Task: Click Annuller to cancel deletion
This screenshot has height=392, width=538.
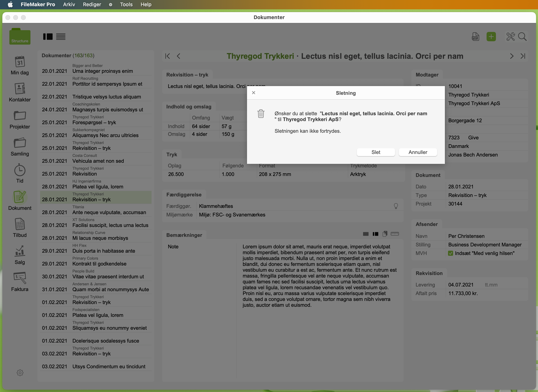Action: tap(418, 152)
